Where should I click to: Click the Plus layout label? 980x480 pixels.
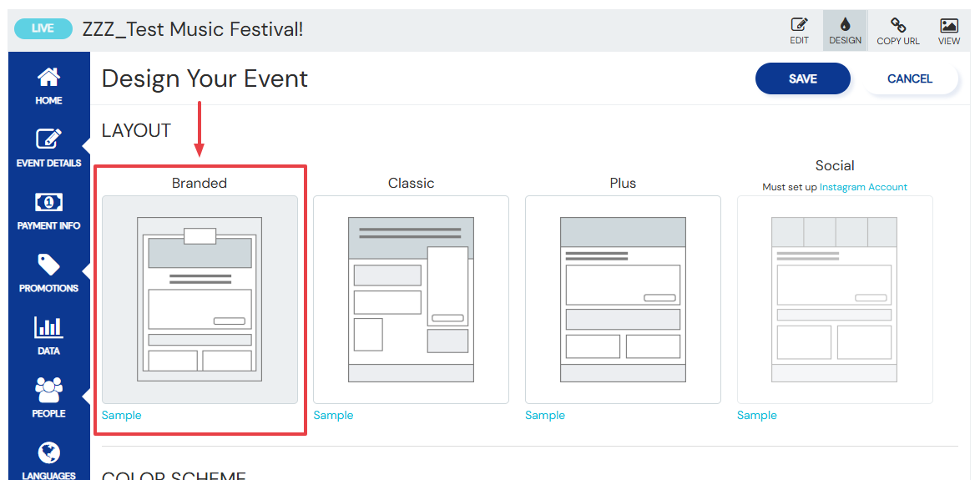[623, 183]
